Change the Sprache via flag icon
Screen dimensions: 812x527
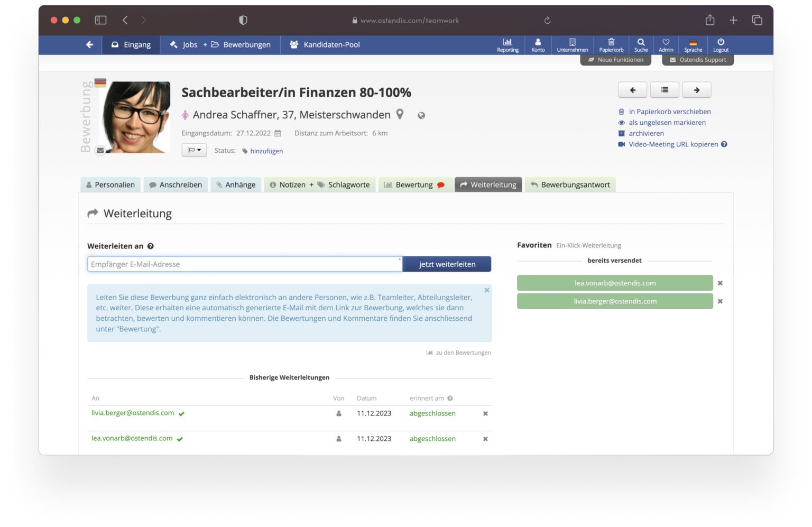point(693,45)
